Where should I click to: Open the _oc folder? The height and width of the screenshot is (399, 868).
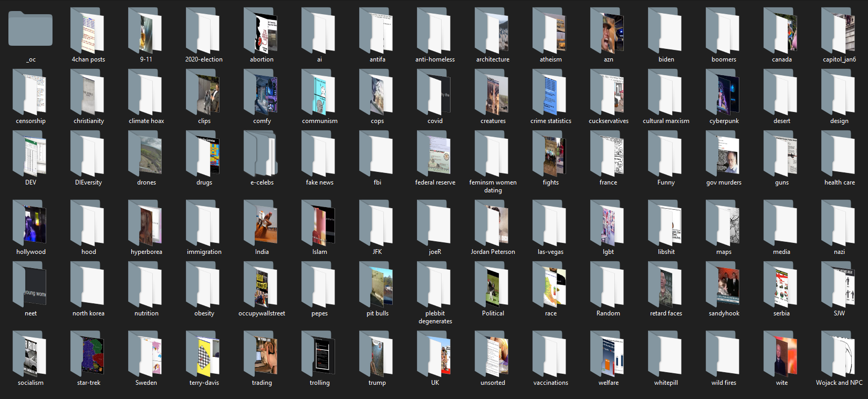[x=30, y=29]
